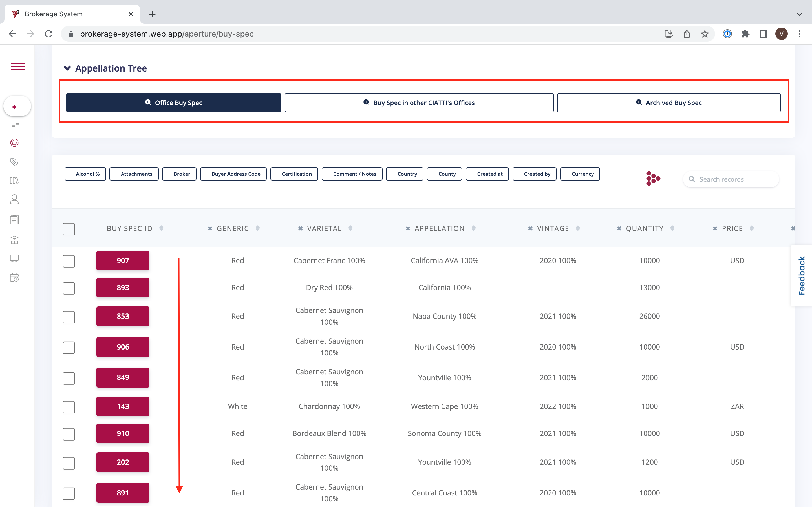Screen dimensions: 812x507
Task: Open the library books icon in sidebar
Action: [x=14, y=180]
